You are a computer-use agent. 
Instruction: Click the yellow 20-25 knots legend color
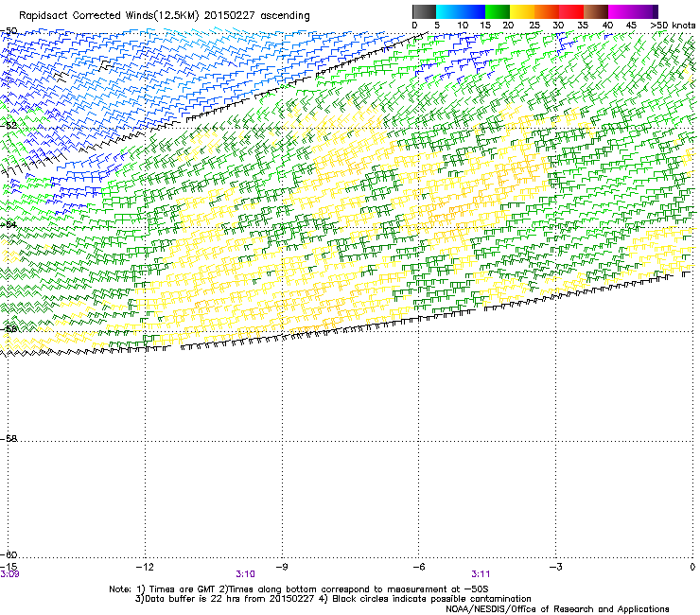[x=522, y=11]
